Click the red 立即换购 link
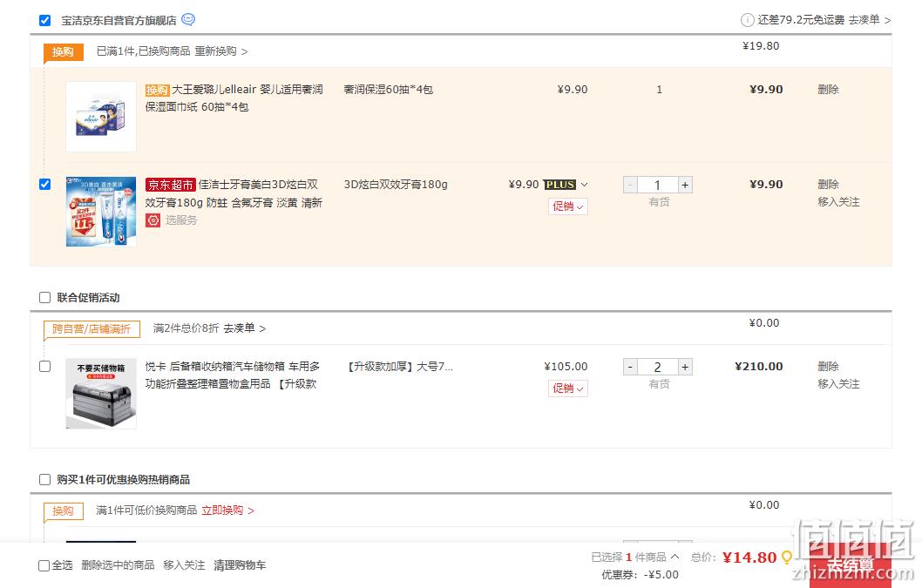 (x=227, y=510)
